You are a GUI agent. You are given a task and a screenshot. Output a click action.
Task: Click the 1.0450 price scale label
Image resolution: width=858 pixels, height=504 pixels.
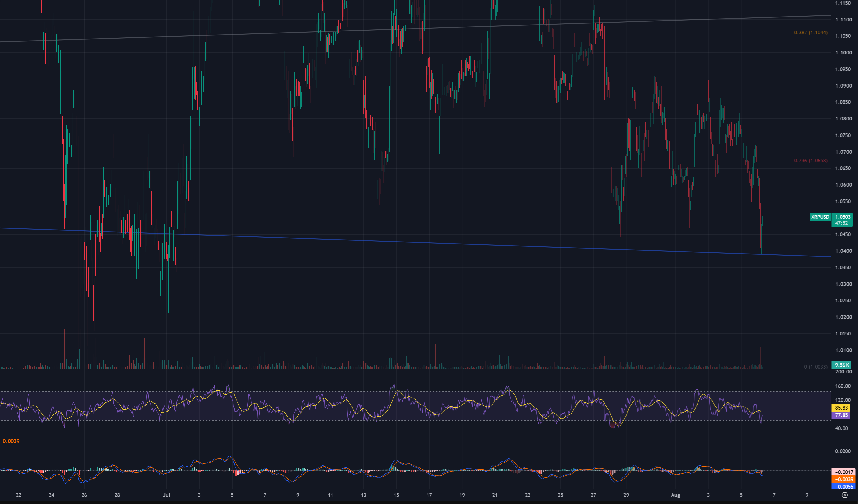tap(843, 234)
